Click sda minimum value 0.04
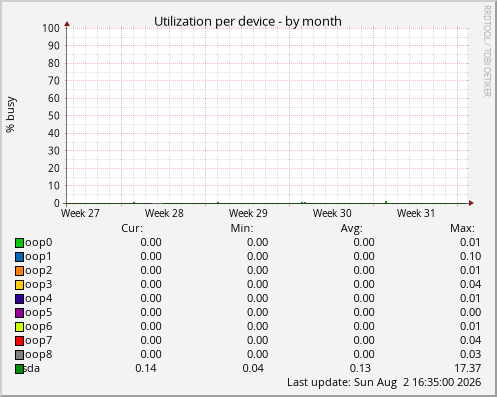Image resolution: width=497 pixels, height=397 pixels. pyautogui.click(x=253, y=368)
